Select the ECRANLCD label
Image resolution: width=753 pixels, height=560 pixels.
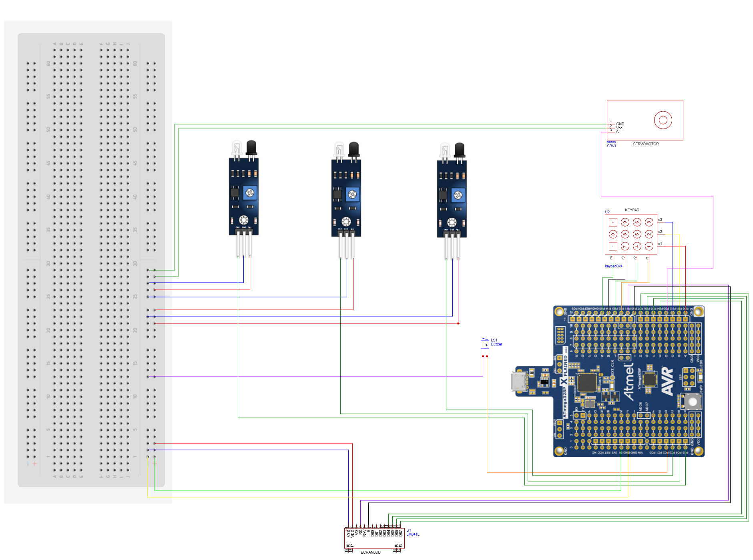pyautogui.click(x=371, y=552)
